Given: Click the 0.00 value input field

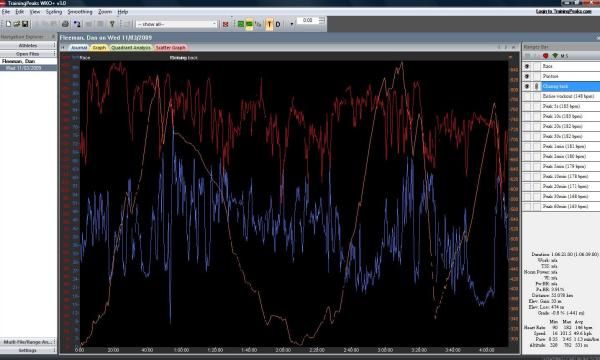Looking at the screenshot, I should pos(307,20).
